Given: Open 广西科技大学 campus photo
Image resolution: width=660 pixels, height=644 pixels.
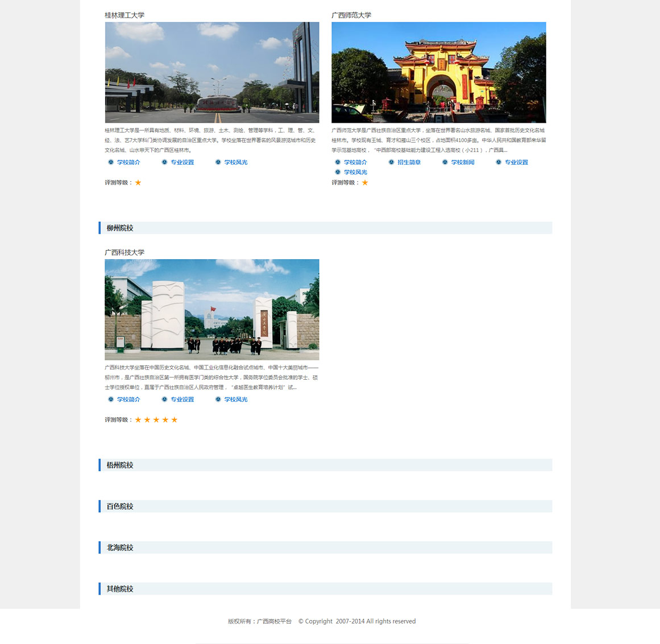Looking at the screenshot, I should point(212,309).
